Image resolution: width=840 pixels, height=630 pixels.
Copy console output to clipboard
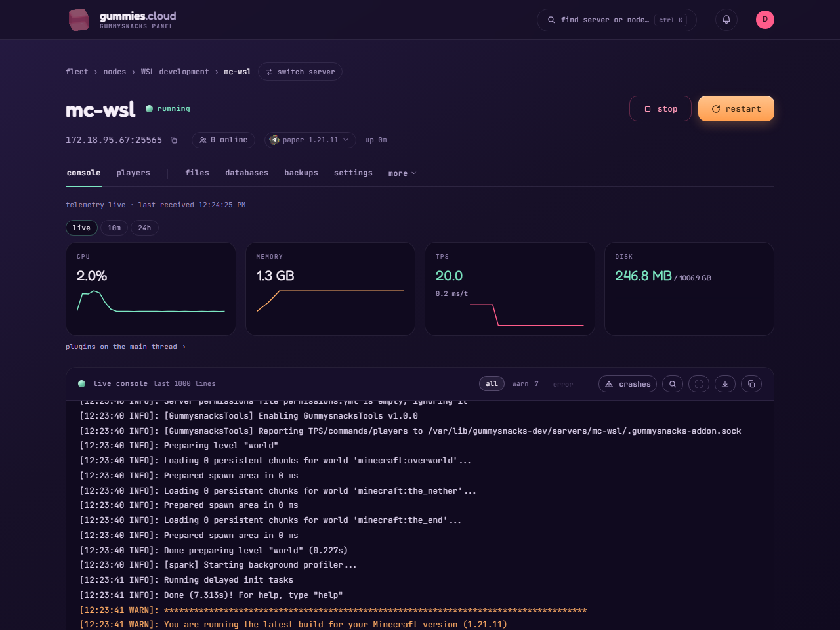751,384
